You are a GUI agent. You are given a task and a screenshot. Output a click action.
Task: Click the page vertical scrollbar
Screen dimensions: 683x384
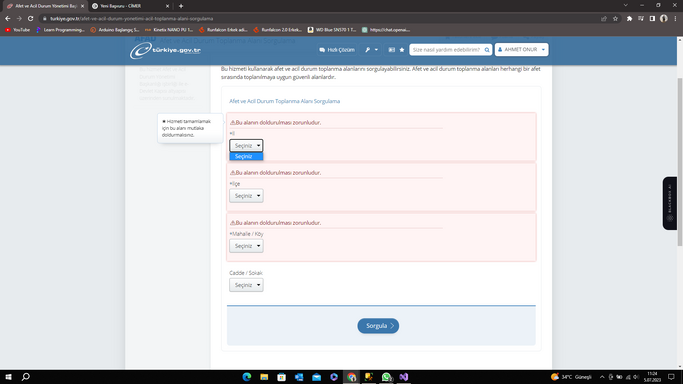pyautogui.click(x=680, y=161)
